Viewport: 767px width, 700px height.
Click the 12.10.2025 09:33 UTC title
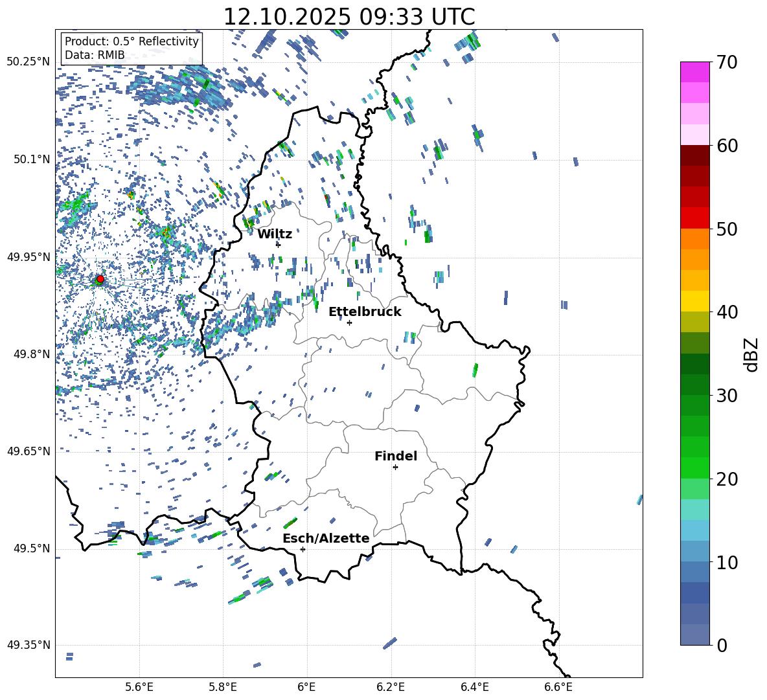[349, 17]
